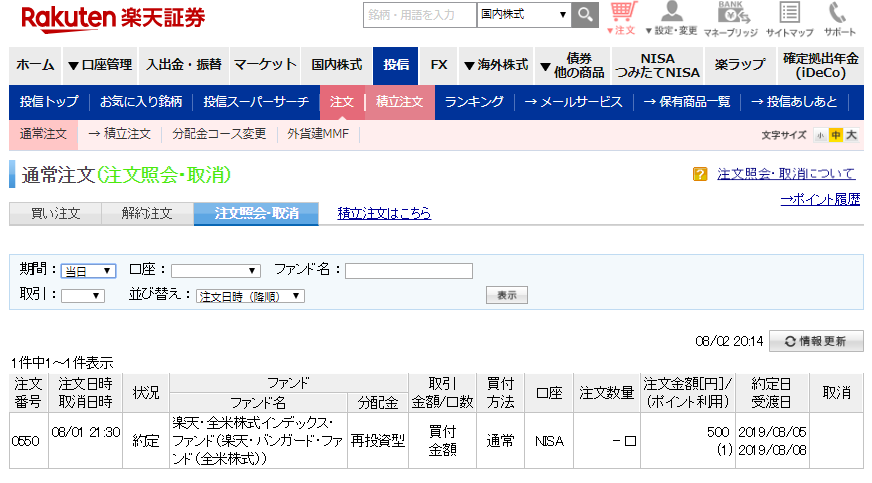Set text size to 大
The image size is (872, 483).
pos(851,135)
